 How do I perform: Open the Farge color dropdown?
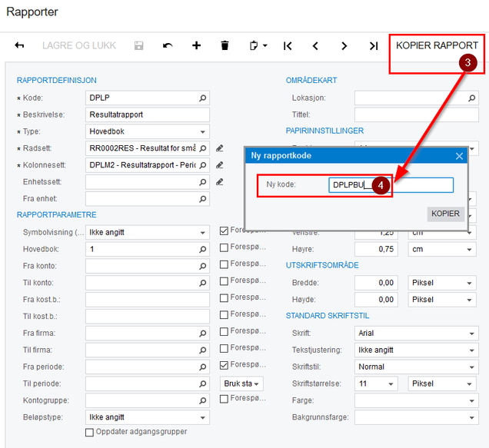click(x=416, y=400)
